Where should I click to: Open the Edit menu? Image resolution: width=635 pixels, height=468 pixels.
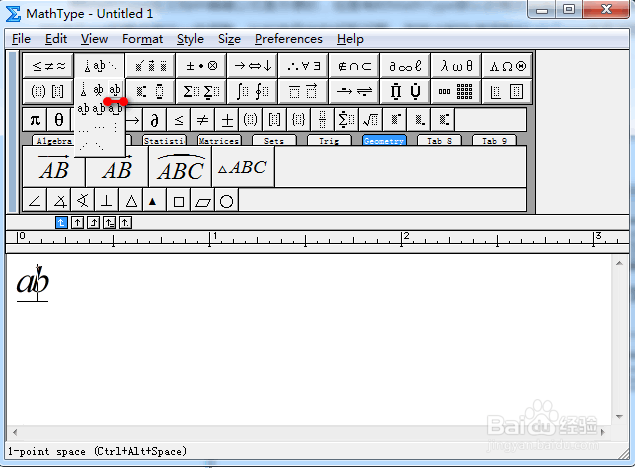click(56, 39)
